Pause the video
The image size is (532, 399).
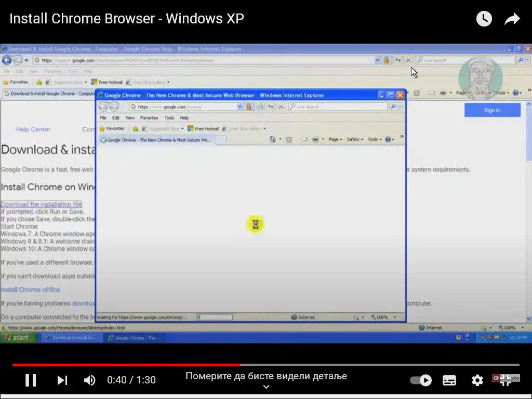pyautogui.click(x=31, y=380)
